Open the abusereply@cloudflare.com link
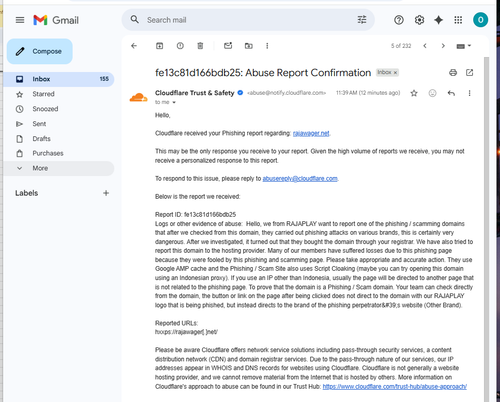The height and width of the screenshot is (402, 500). click(300, 179)
